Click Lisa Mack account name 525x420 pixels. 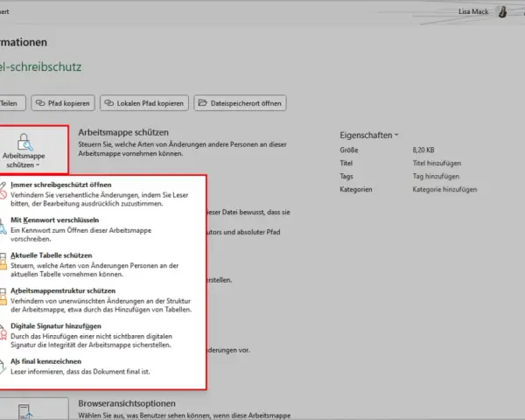[x=473, y=11]
